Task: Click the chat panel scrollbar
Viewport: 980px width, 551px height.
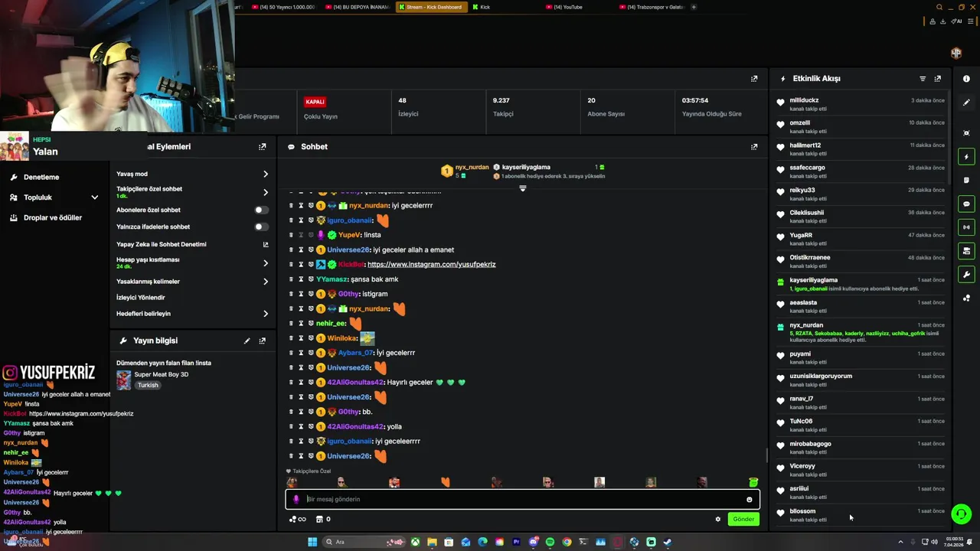Action: [x=766, y=456]
